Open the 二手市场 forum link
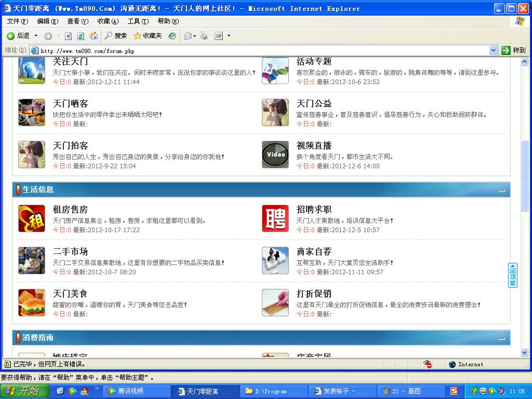 tap(70, 252)
